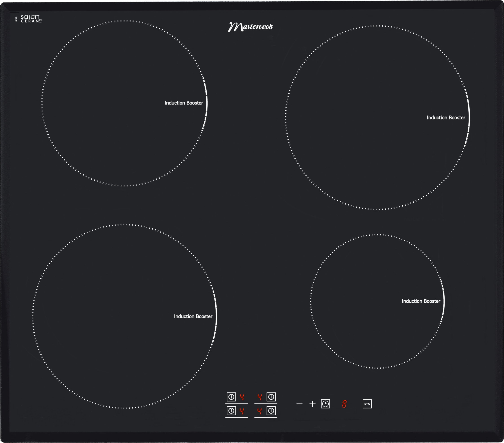This screenshot has width=504, height=443.
Task: Touch center of the largest front-left cooking zone
Action: [124, 316]
